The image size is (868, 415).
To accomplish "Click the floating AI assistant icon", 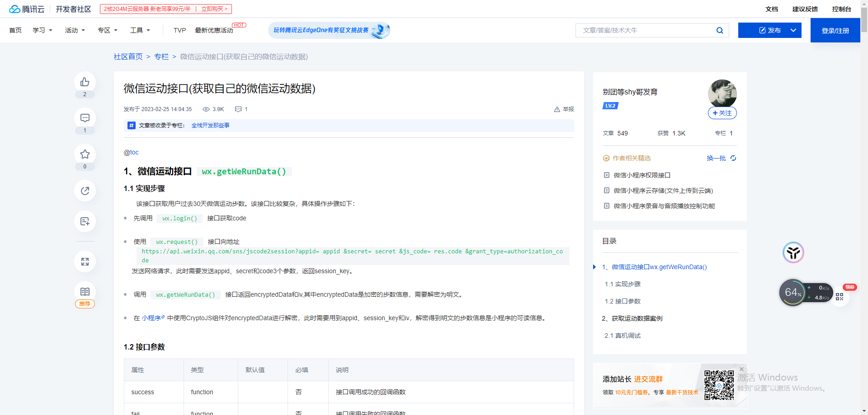I will pos(793,252).
